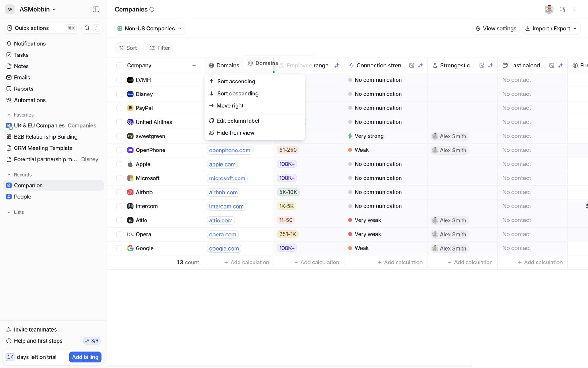The width and height of the screenshot is (588, 368).
Task: Expand the Lists section
Action: pyautogui.click(x=15, y=212)
